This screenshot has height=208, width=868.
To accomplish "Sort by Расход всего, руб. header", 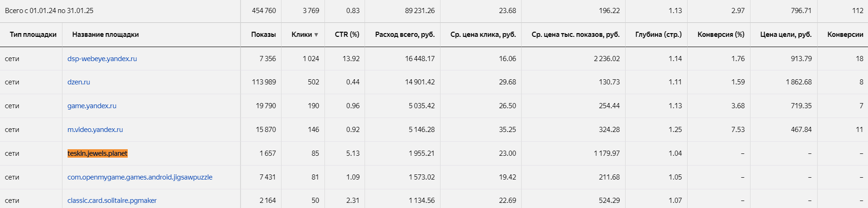I will click(x=405, y=35).
